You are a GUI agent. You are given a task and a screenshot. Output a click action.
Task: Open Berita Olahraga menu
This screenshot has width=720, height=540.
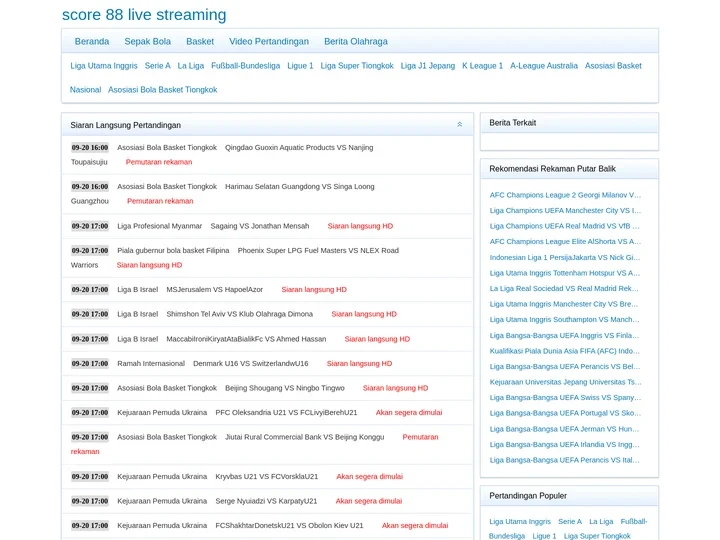[x=356, y=41]
